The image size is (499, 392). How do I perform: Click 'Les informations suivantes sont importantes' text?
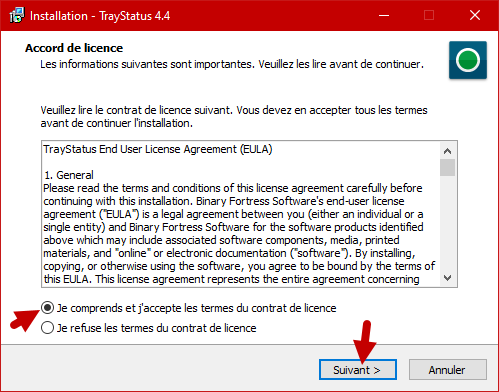147,64
